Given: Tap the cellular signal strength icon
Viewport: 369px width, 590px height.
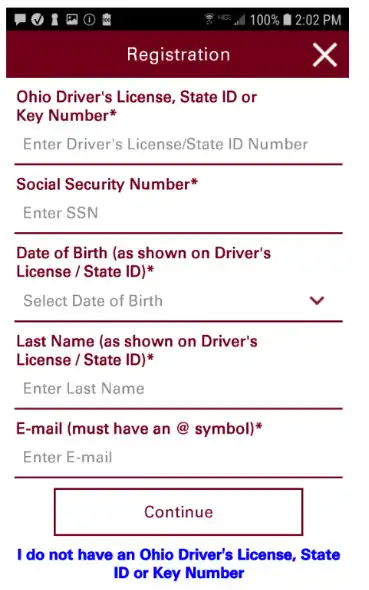Looking at the screenshot, I should pos(239,20).
